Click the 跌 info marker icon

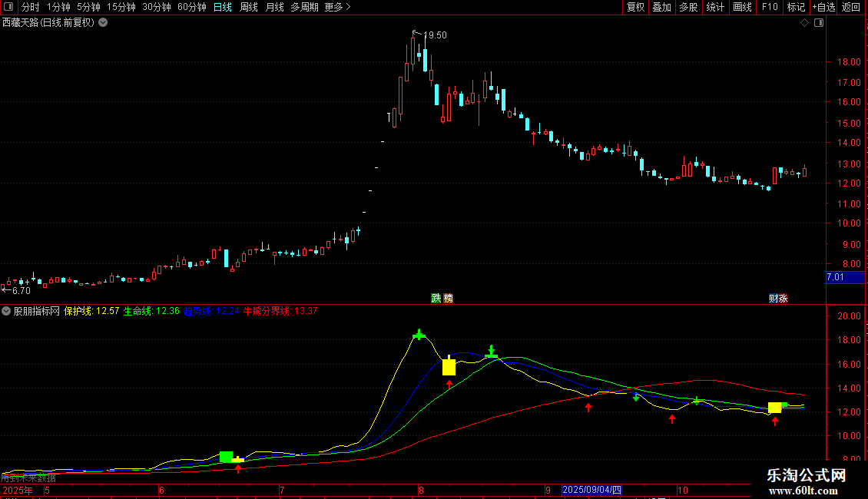coord(436,299)
